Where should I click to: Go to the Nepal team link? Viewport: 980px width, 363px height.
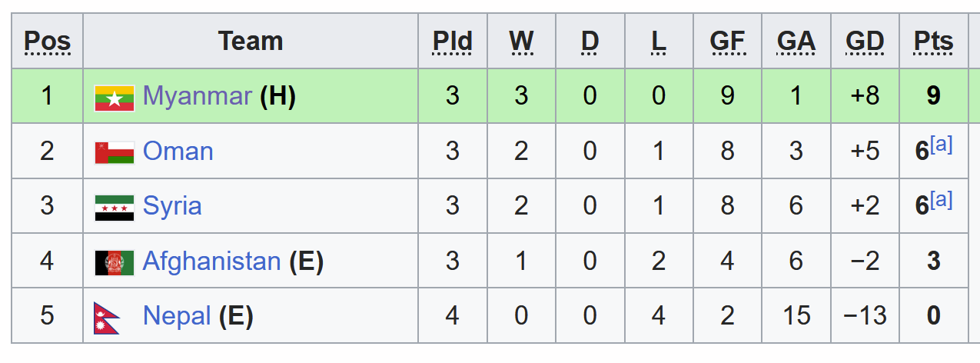pyautogui.click(x=177, y=315)
